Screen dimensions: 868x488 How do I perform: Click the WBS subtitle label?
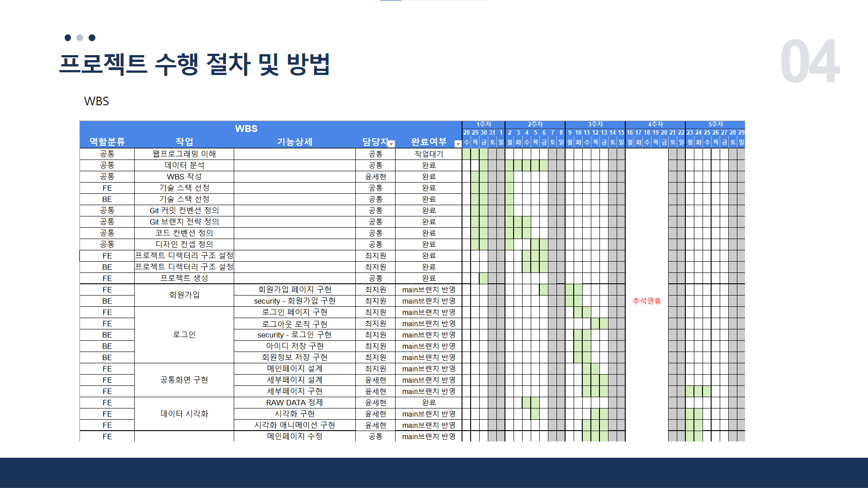[x=96, y=101]
